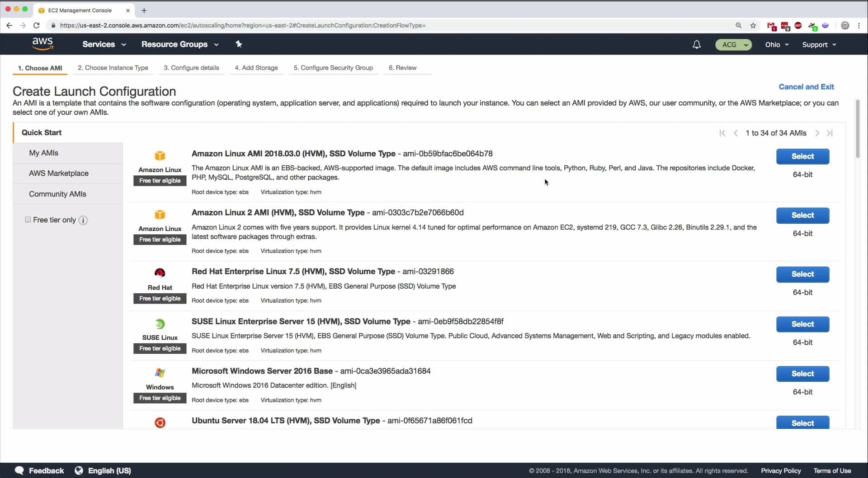The width and height of the screenshot is (868, 478).
Task: Select Amazon Linux AMI 2018.03.0
Action: click(802, 156)
